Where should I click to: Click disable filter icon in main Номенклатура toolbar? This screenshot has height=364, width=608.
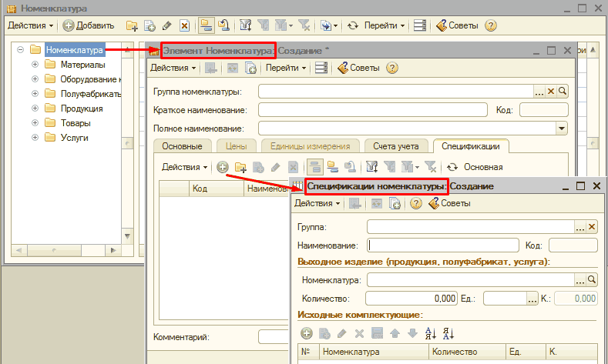[x=304, y=26]
